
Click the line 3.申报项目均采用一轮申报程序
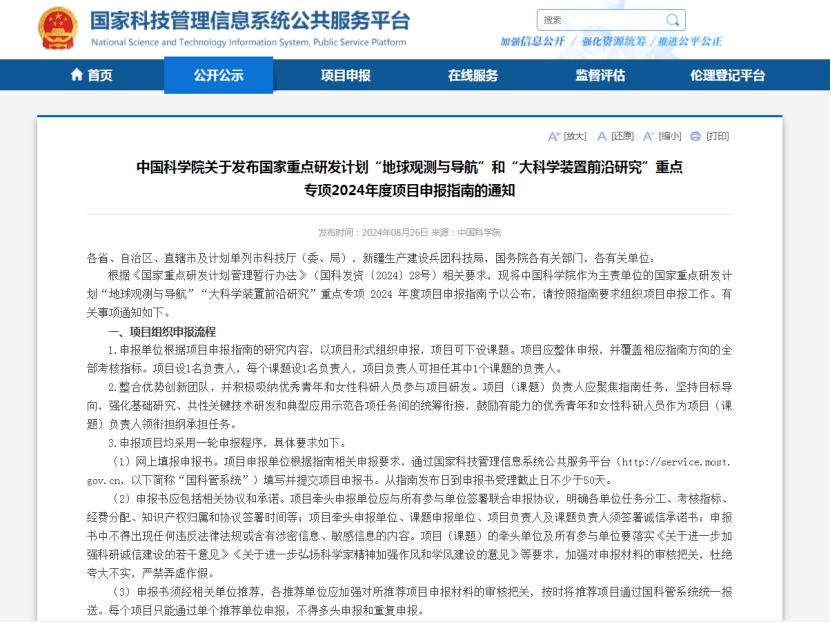[228, 443]
